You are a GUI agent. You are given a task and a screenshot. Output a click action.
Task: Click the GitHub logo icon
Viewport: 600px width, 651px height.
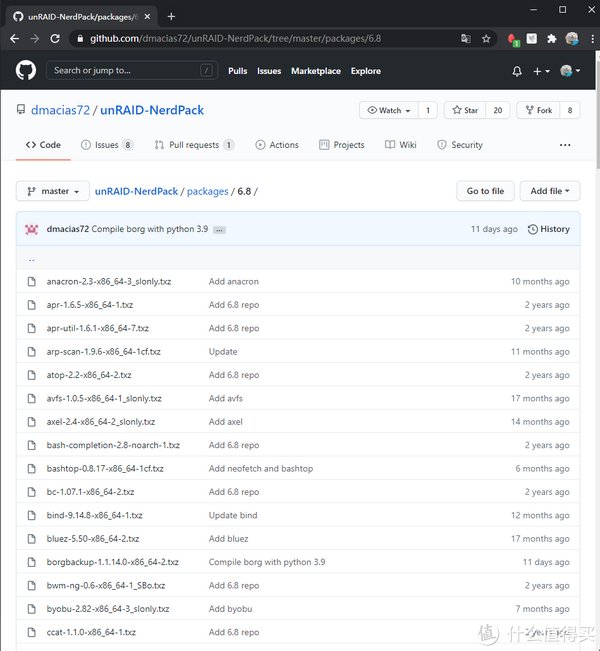click(x=26, y=71)
